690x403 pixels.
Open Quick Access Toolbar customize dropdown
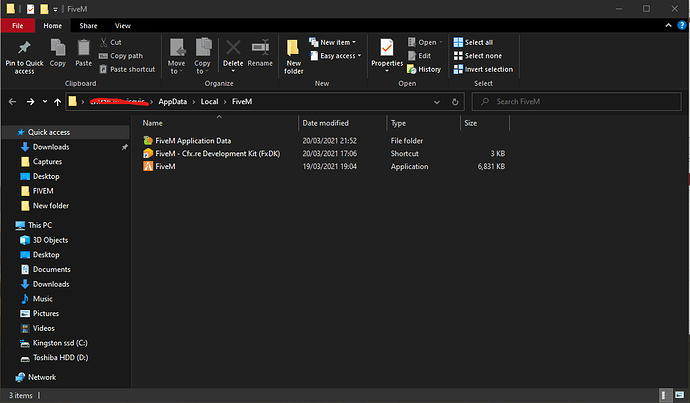pos(55,9)
